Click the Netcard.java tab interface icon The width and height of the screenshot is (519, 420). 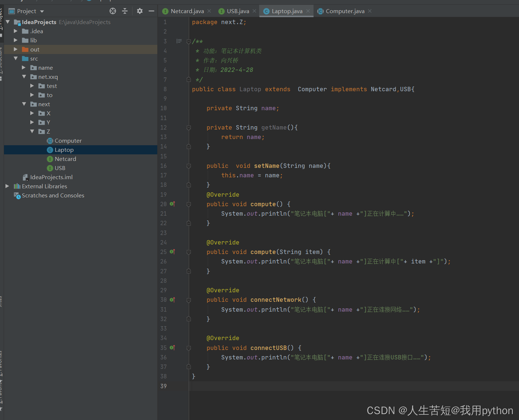click(x=165, y=11)
